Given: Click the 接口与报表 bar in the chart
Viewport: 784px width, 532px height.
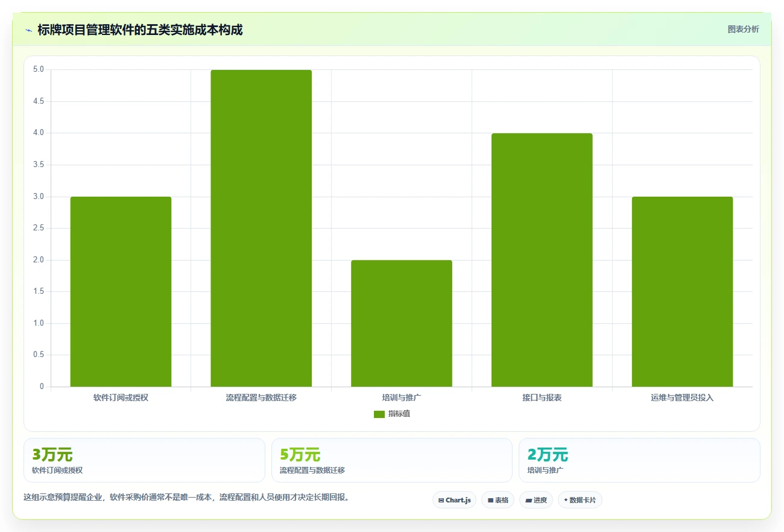Looking at the screenshot, I should pyautogui.click(x=542, y=260).
